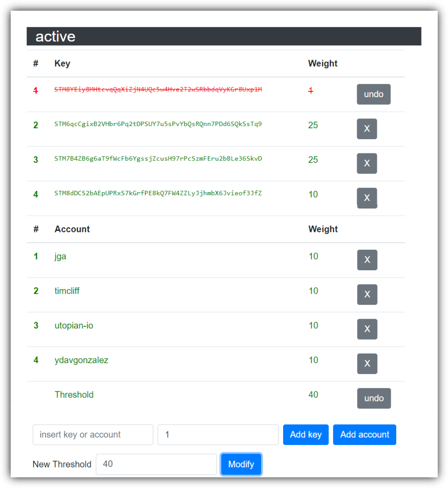Undo the Threshold change
Screen dimensions: 448x488
click(x=374, y=398)
